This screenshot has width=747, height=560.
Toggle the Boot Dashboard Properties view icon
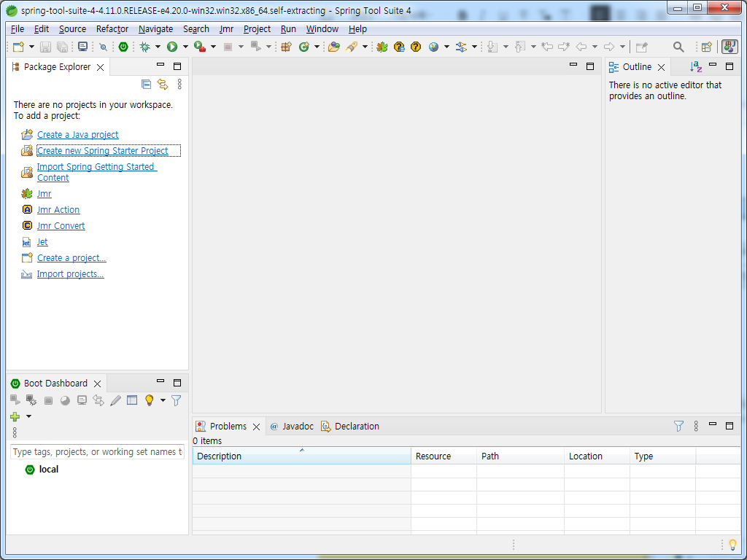pos(132,400)
